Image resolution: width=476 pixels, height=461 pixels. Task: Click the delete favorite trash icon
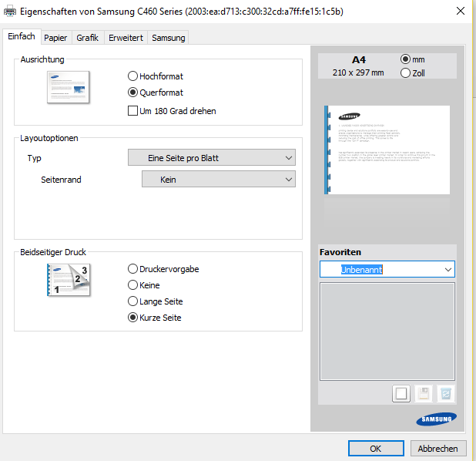[446, 393]
